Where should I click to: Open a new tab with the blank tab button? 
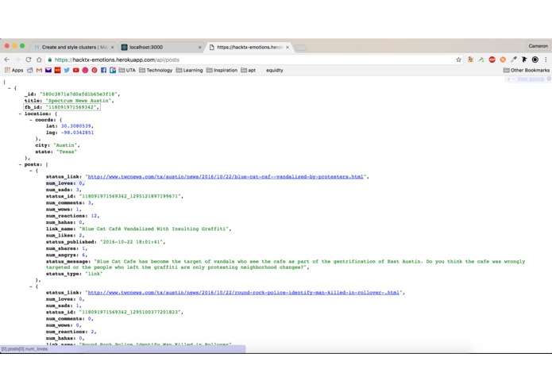tap(300, 48)
